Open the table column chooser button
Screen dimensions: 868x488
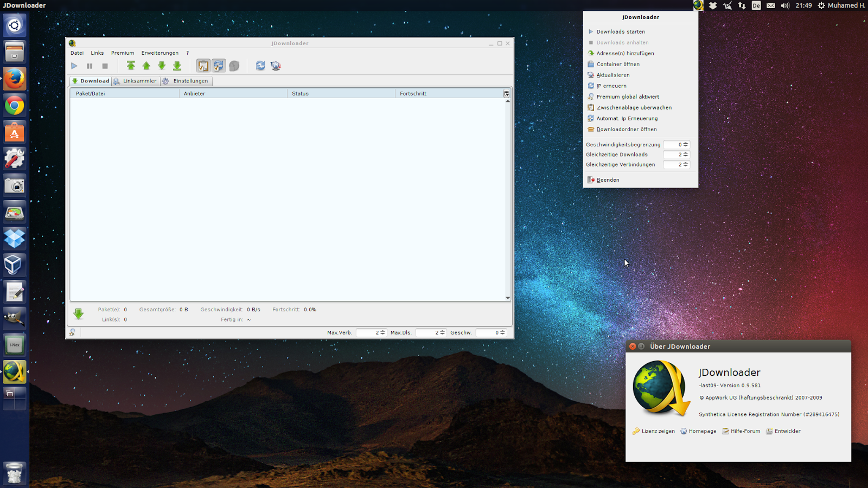(x=507, y=94)
